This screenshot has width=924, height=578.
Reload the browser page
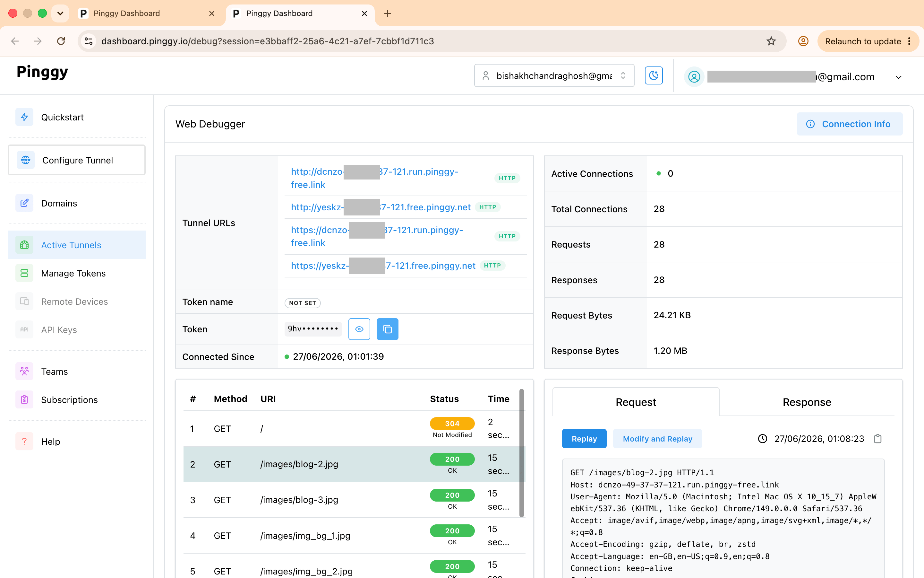[x=61, y=41]
